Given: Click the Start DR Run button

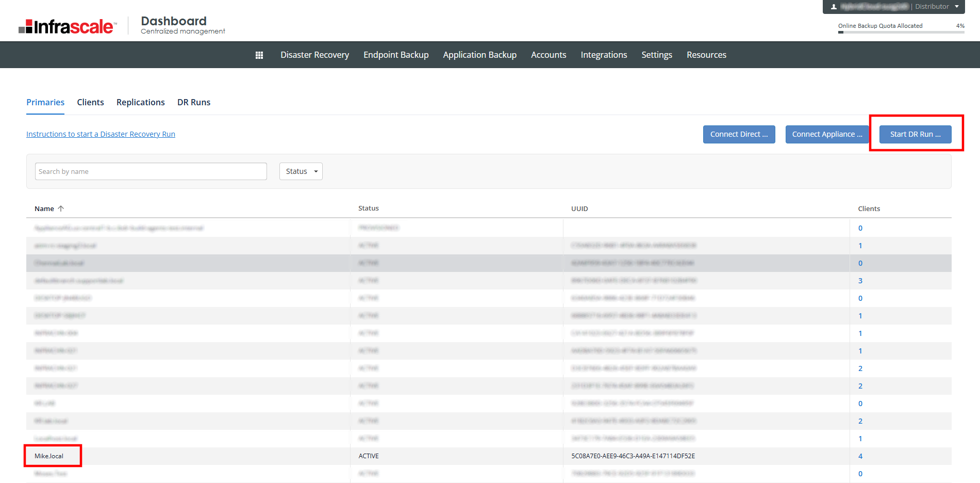Looking at the screenshot, I should 915,134.
